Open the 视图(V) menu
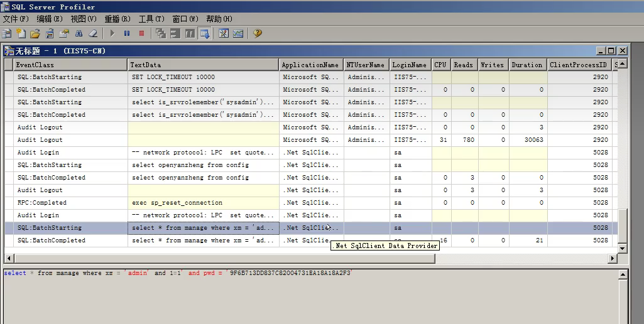The image size is (644, 324). pyautogui.click(x=84, y=19)
